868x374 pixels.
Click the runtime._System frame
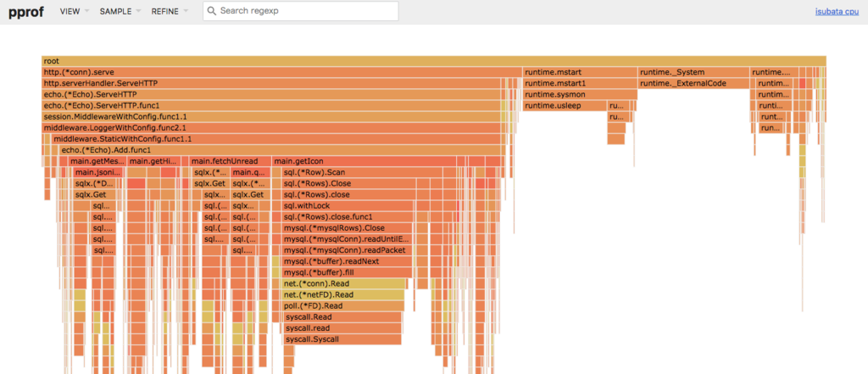[x=693, y=72]
